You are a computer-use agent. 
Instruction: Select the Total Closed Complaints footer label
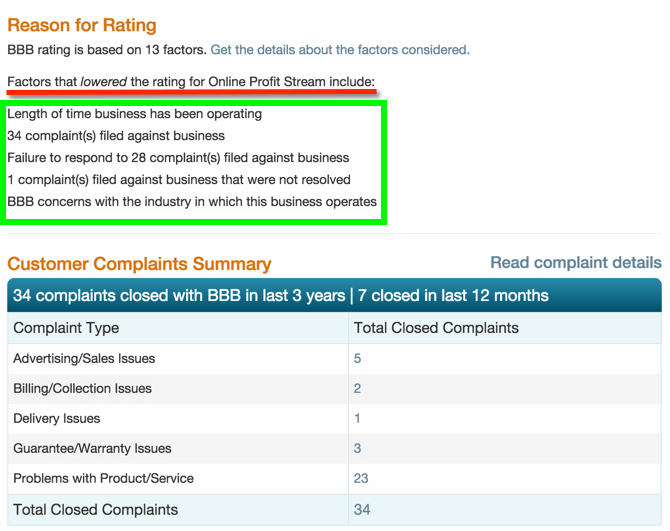click(x=96, y=510)
